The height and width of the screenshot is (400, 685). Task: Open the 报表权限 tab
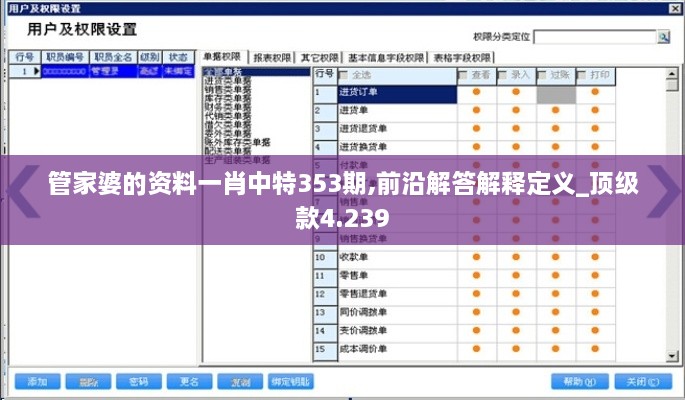coord(272,58)
